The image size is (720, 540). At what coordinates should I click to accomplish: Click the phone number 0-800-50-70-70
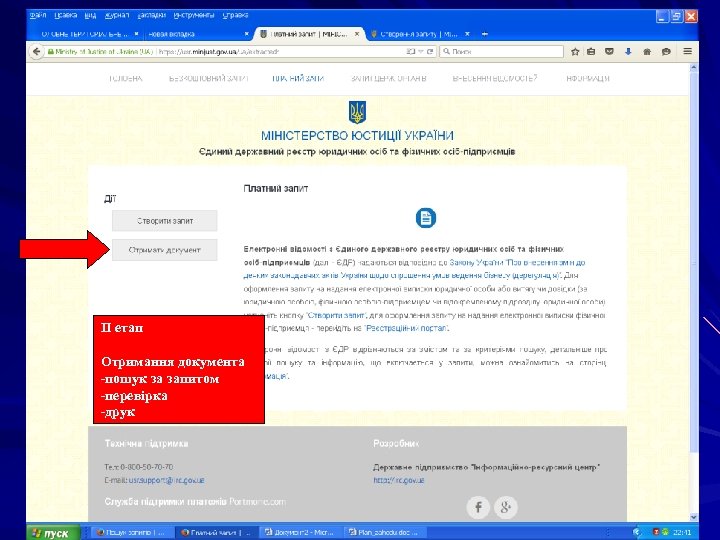point(146,467)
